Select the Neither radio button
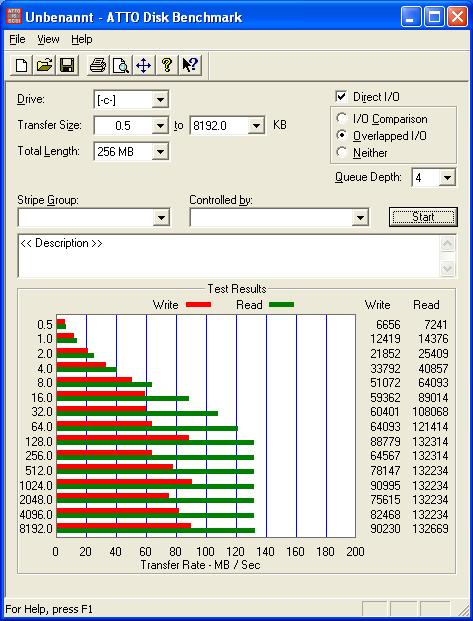This screenshot has width=473, height=621. 341,152
